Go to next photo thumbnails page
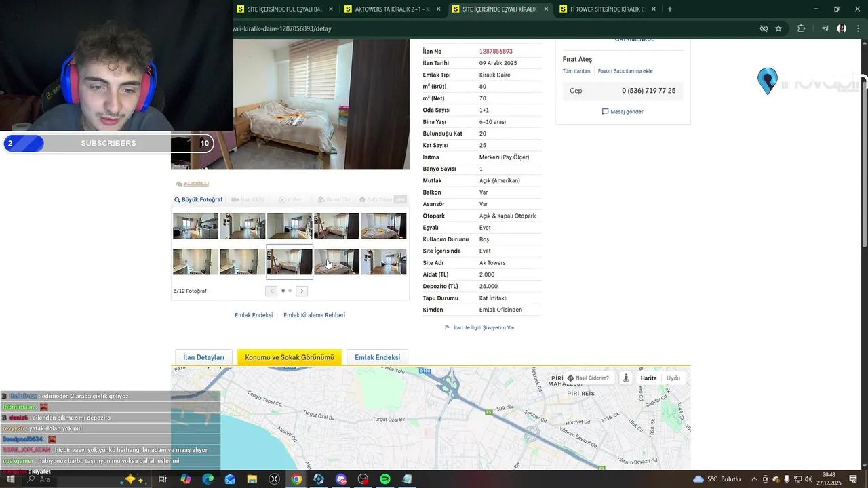The image size is (868, 488). (x=302, y=291)
